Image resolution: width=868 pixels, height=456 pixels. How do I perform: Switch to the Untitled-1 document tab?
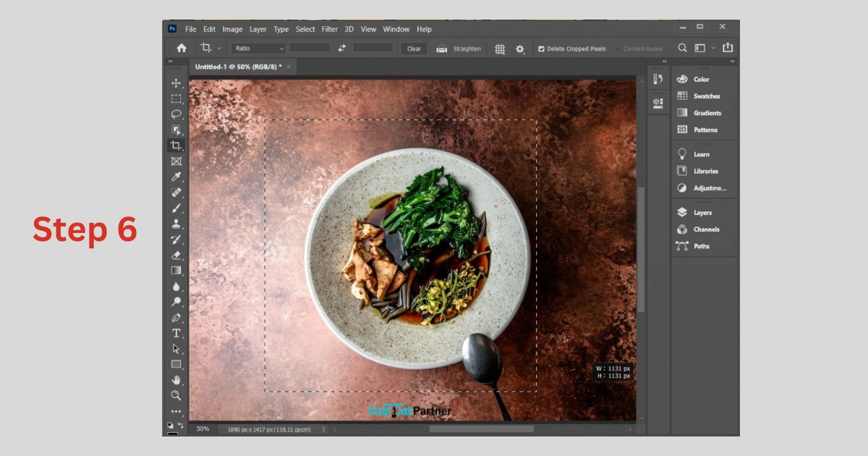coord(238,67)
